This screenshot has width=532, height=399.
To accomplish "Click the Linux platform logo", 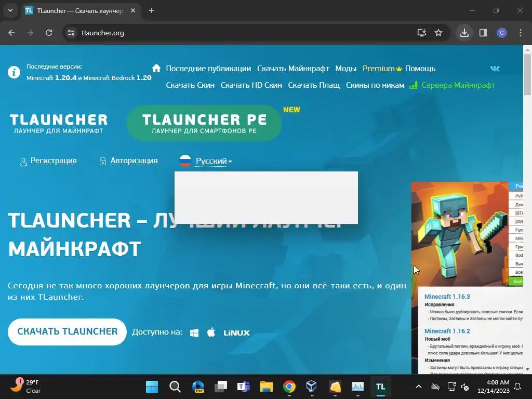I will (x=236, y=333).
